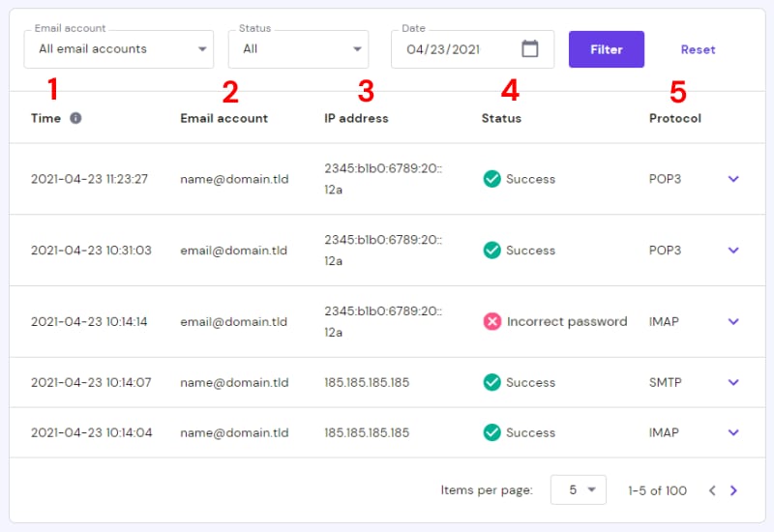The image size is (774, 532).
Task: Click the Reset link
Action: pos(698,49)
